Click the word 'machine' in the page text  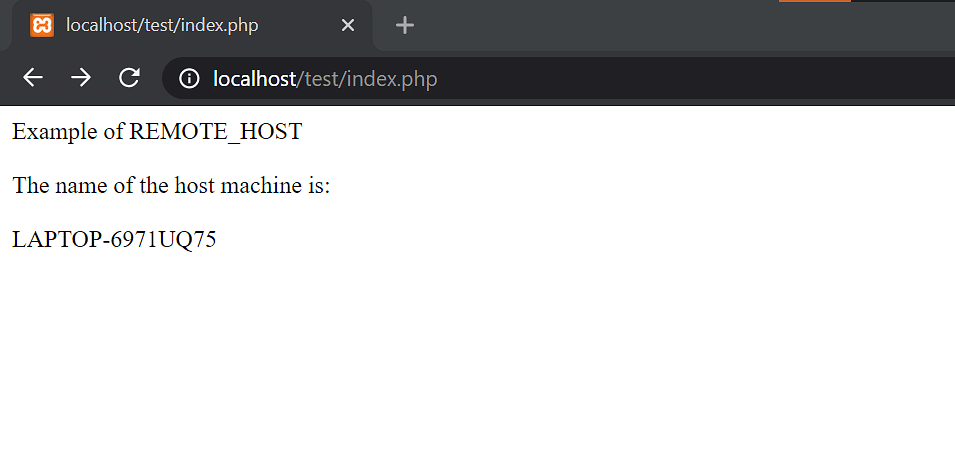click(x=258, y=185)
